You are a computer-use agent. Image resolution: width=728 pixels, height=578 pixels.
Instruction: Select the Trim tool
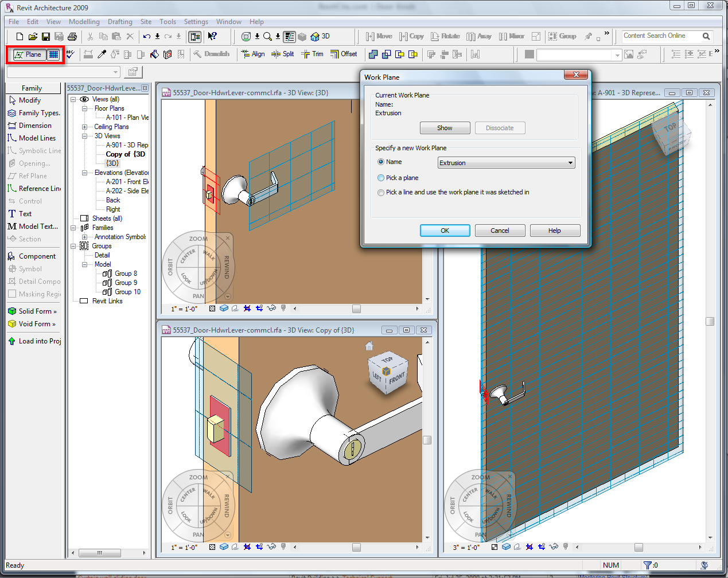click(x=313, y=54)
